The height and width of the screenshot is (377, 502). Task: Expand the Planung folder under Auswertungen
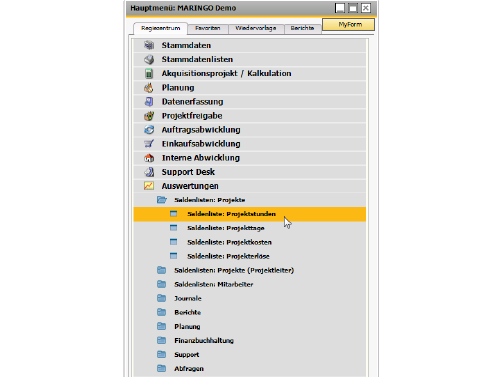(250, 326)
